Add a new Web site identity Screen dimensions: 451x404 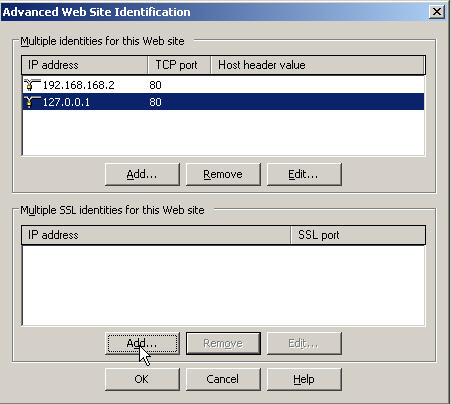point(142,174)
